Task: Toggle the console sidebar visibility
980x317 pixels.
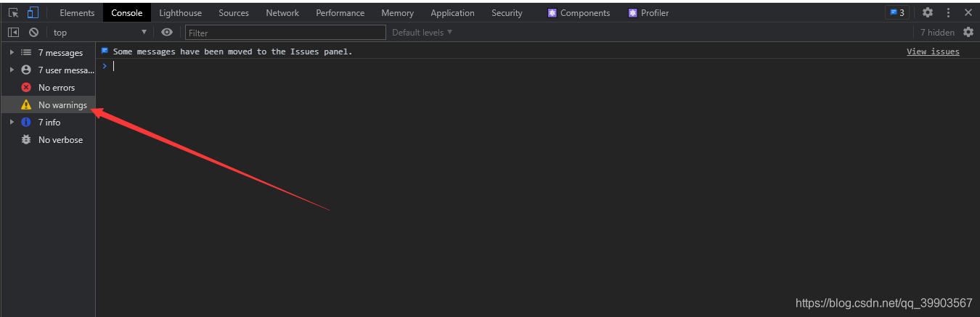Action: tap(13, 32)
